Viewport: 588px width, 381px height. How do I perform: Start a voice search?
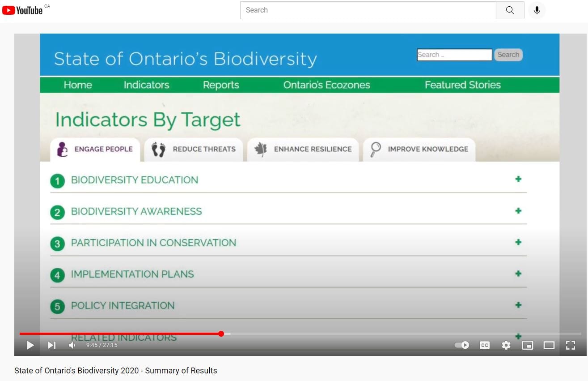pos(537,10)
